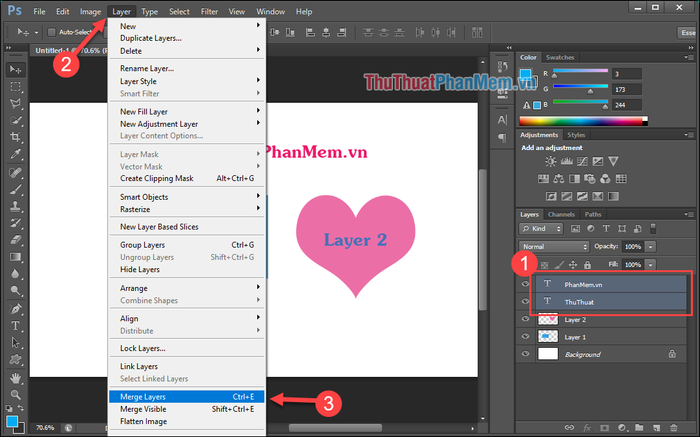
Task: Select the Crop tool
Action: (16, 137)
